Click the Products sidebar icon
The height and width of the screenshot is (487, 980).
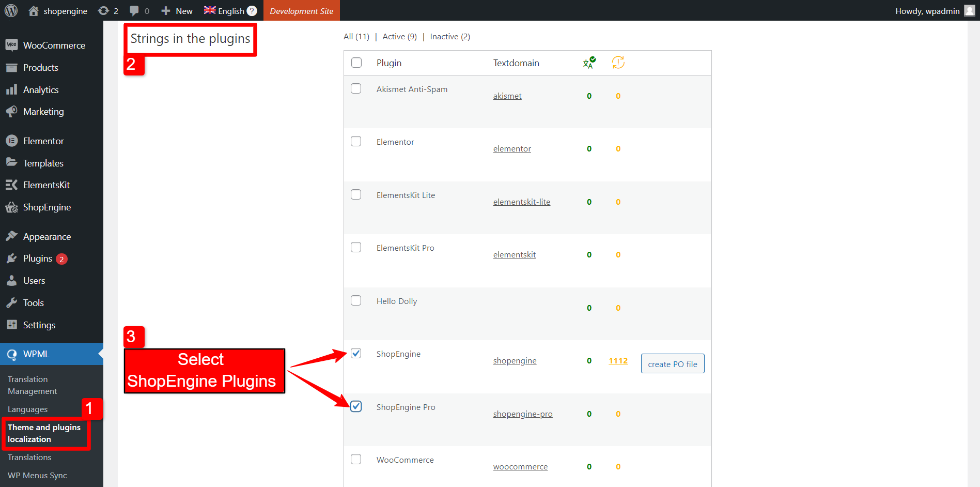(x=11, y=67)
